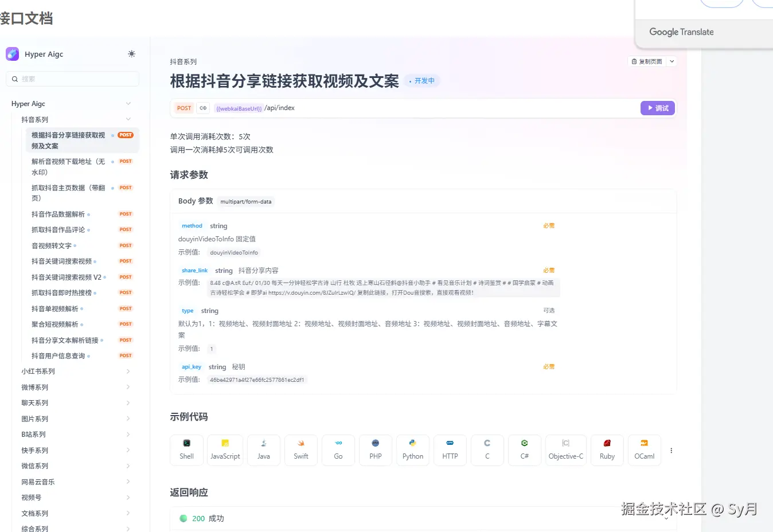773x532 pixels.
Task: Click the search input field
Action: coord(72,79)
